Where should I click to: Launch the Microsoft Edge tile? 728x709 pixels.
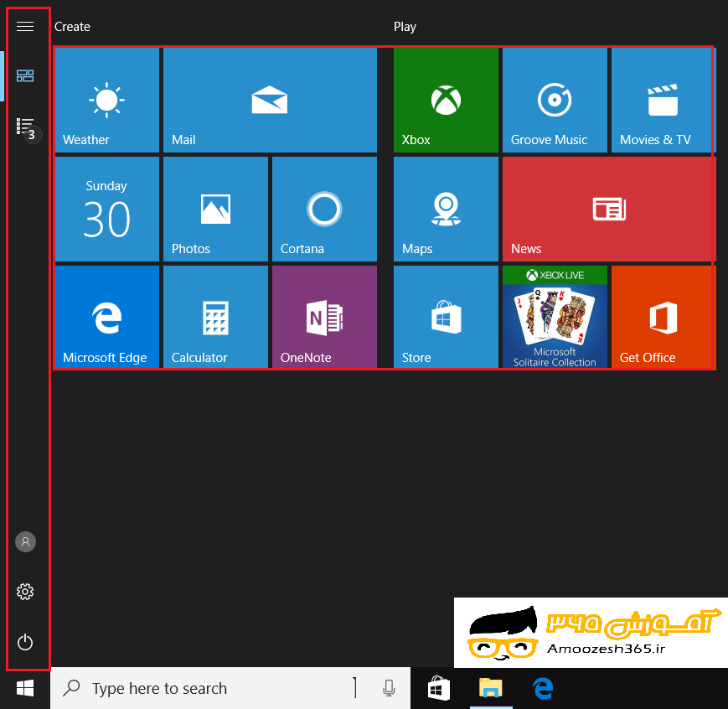coord(106,317)
